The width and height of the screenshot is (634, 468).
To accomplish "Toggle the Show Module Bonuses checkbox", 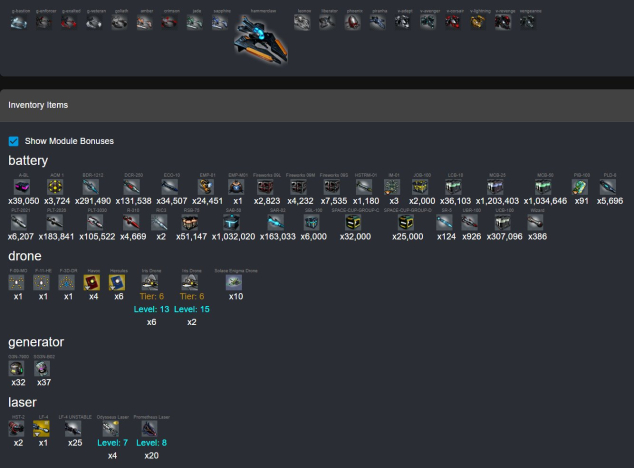I will [x=14, y=141].
